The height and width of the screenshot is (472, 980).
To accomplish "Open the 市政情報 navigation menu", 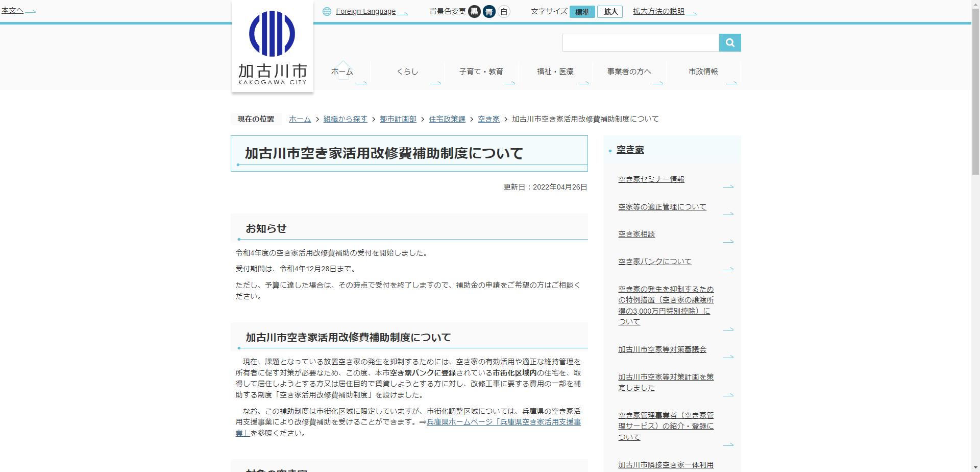I will click(x=703, y=72).
